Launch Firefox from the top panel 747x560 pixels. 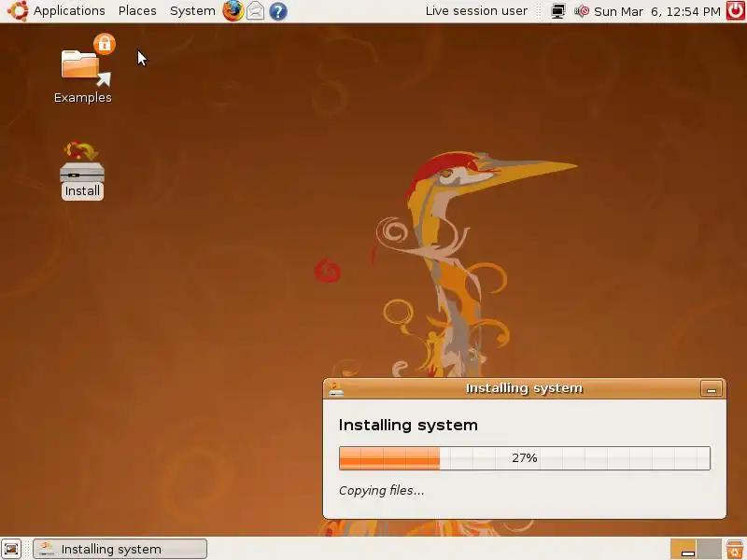tap(233, 11)
